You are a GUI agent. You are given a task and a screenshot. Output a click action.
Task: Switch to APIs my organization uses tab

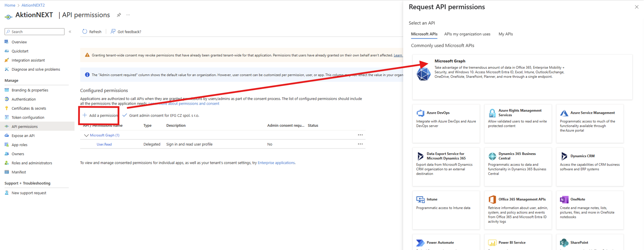[467, 34]
